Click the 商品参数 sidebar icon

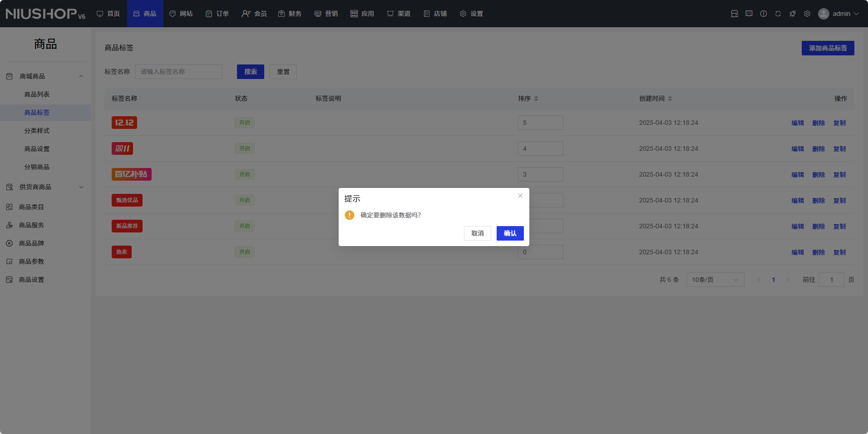pyautogui.click(x=9, y=261)
